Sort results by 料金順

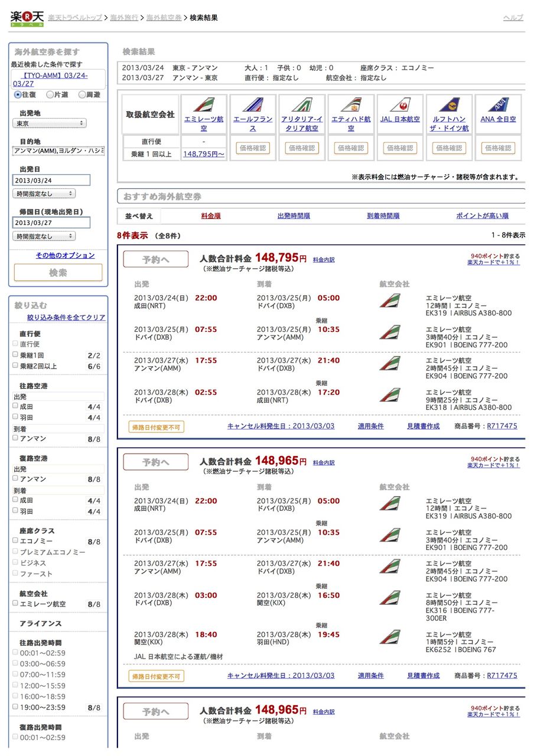pyautogui.click(x=211, y=216)
